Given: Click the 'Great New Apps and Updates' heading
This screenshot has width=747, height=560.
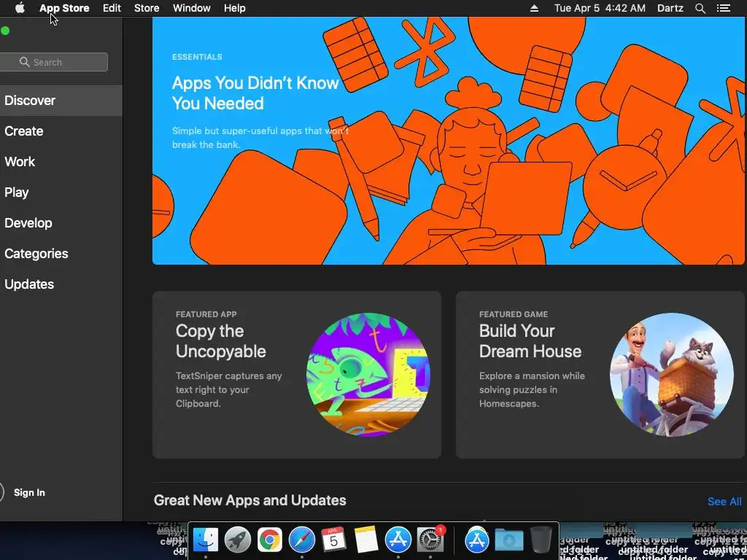Looking at the screenshot, I should tap(250, 500).
